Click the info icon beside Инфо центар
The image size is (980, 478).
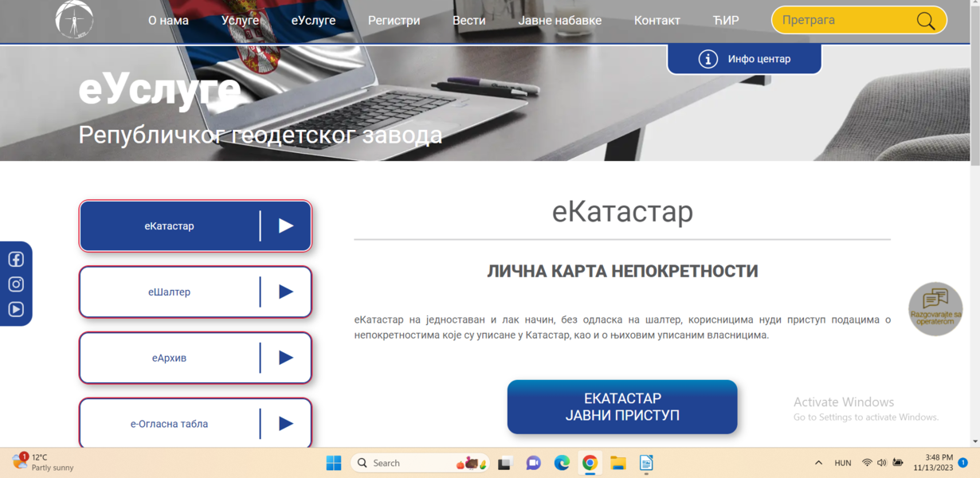tap(708, 59)
